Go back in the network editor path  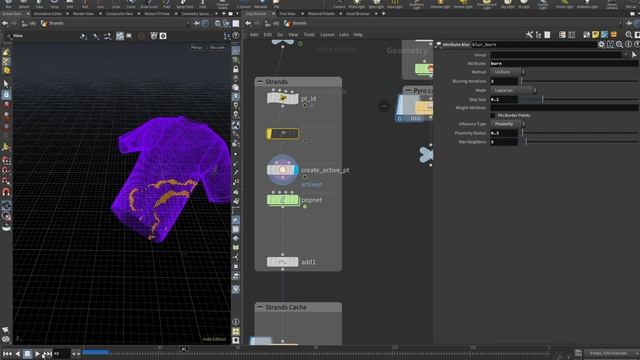(x=248, y=24)
